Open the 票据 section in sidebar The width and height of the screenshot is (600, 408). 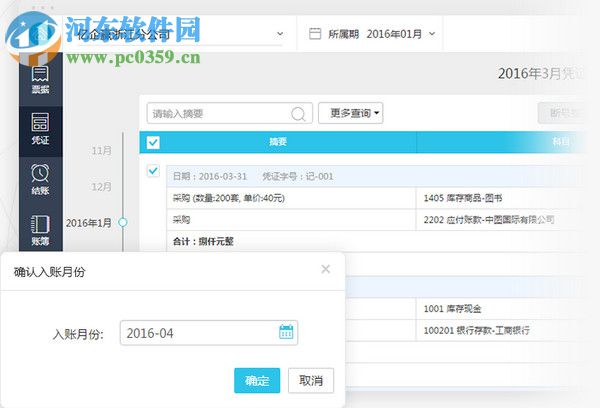pyautogui.click(x=40, y=80)
